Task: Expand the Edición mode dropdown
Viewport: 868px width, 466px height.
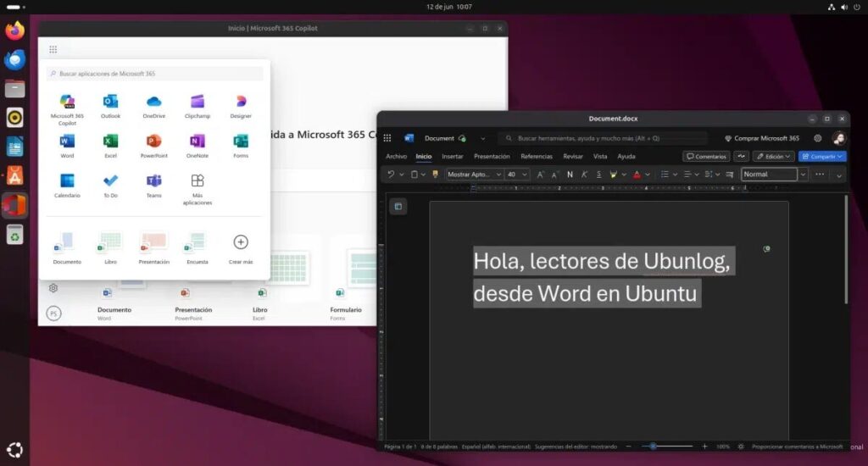Action: tap(773, 157)
